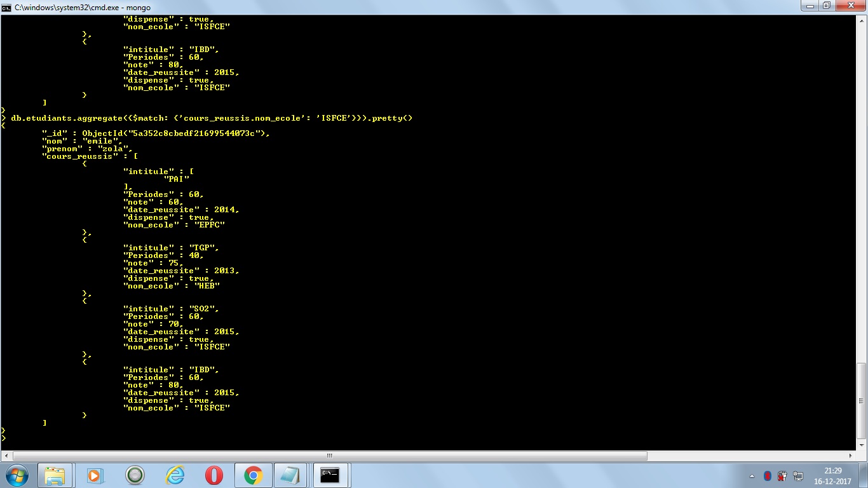Image resolution: width=868 pixels, height=488 pixels.
Task: Click "nom_ecole" : "EPFC" line
Action: pyautogui.click(x=173, y=225)
